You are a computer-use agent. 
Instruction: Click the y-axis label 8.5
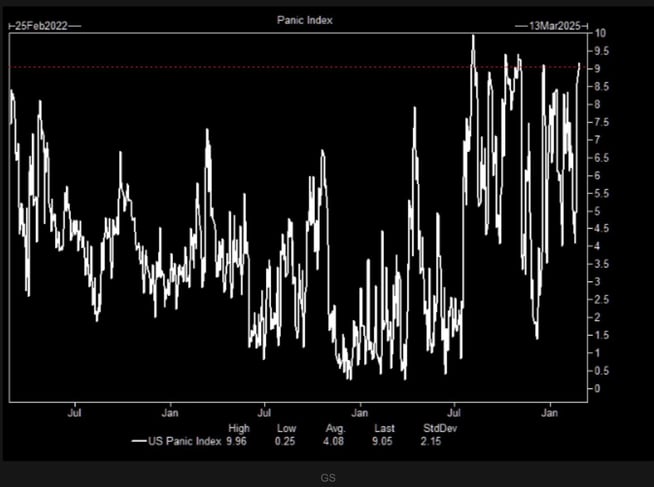pyautogui.click(x=601, y=87)
